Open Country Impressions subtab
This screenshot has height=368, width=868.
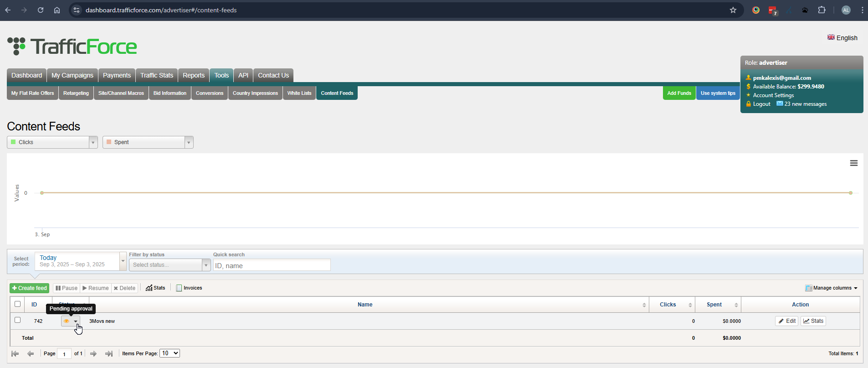point(255,93)
